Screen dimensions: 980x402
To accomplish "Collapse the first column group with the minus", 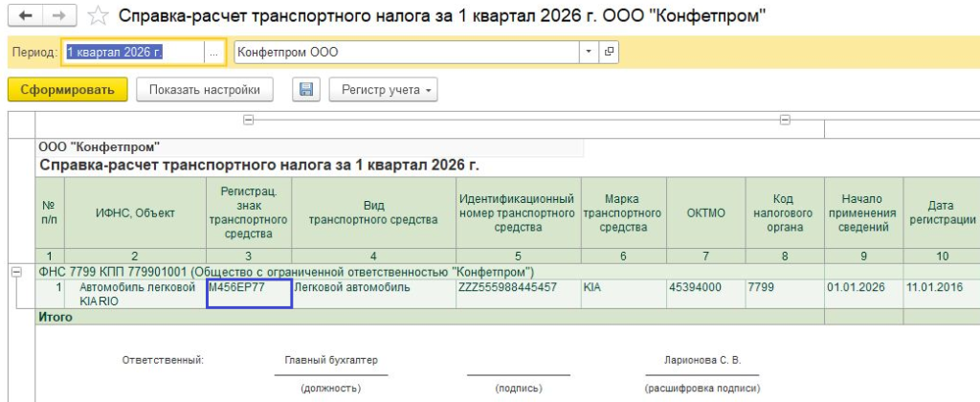I will coord(248,120).
